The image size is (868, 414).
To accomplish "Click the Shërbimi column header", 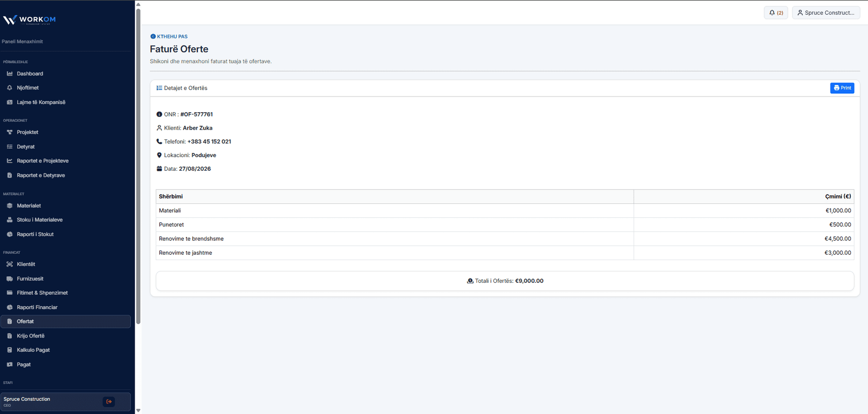I will 395,197.
